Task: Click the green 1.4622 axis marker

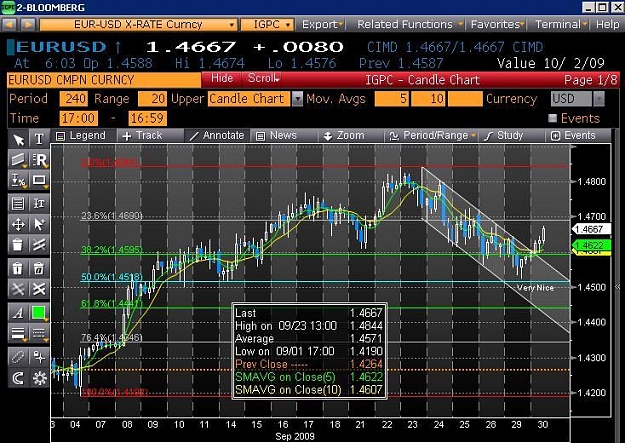Action: (x=591, y=245)
